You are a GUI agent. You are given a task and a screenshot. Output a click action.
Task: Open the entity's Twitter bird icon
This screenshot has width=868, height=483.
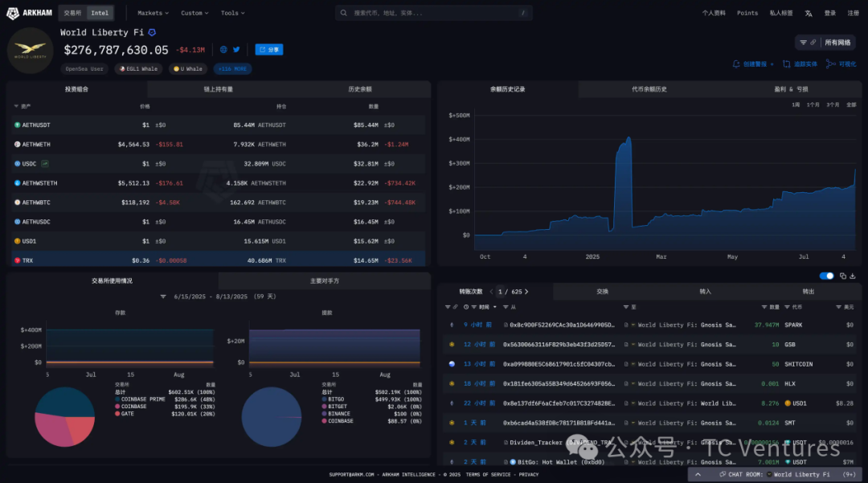click(x=236, y=50)
